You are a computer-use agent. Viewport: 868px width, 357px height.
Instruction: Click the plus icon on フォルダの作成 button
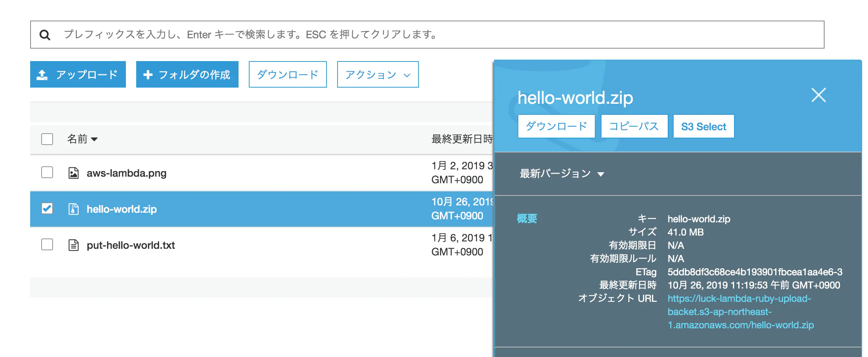(x=148, y=74)
